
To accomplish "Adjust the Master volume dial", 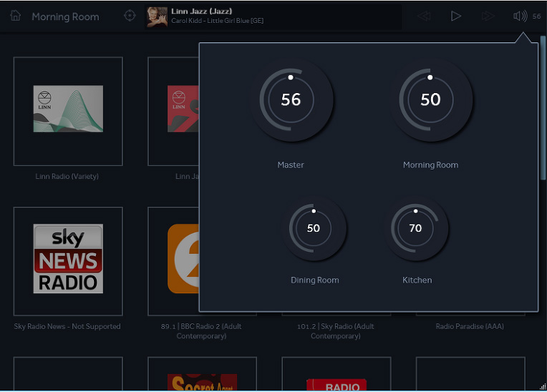I will point(291,99).
